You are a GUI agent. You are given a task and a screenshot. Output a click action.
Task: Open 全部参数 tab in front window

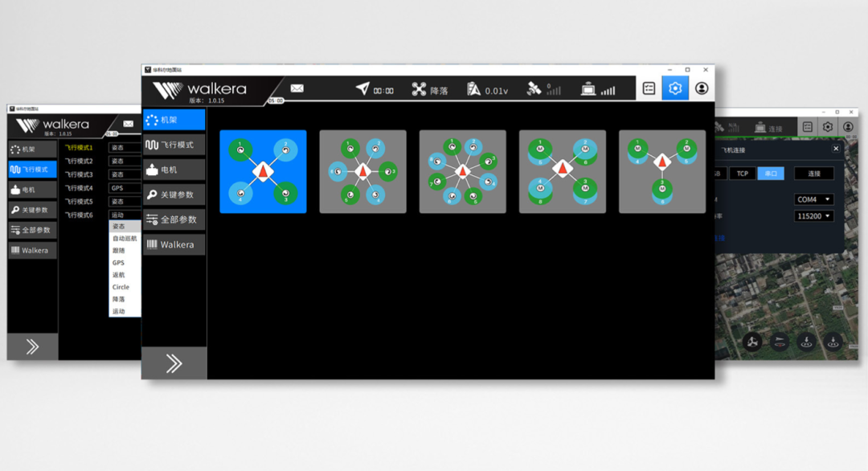pyautogui.click(x=174, y=219)
